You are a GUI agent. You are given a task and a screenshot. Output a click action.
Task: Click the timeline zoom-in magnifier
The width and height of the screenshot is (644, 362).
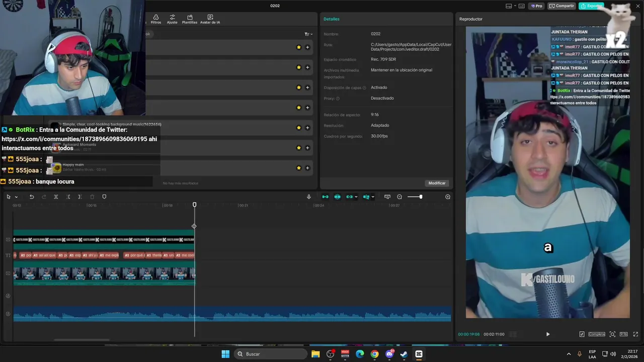(448, 197)
